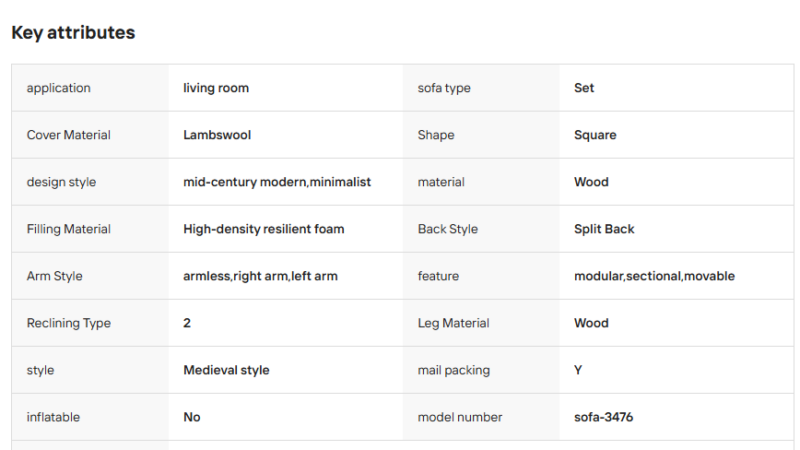Select the living room application value
The width and height of the screenshot is (800, 450).
coord(216,88)
